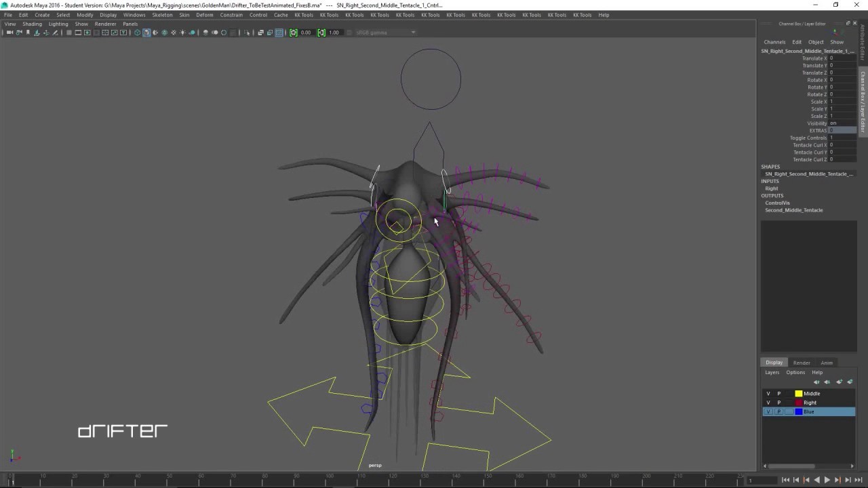Click the isolate select icon in viewport toolbar

pyautogui.click(x=247, y=33)
